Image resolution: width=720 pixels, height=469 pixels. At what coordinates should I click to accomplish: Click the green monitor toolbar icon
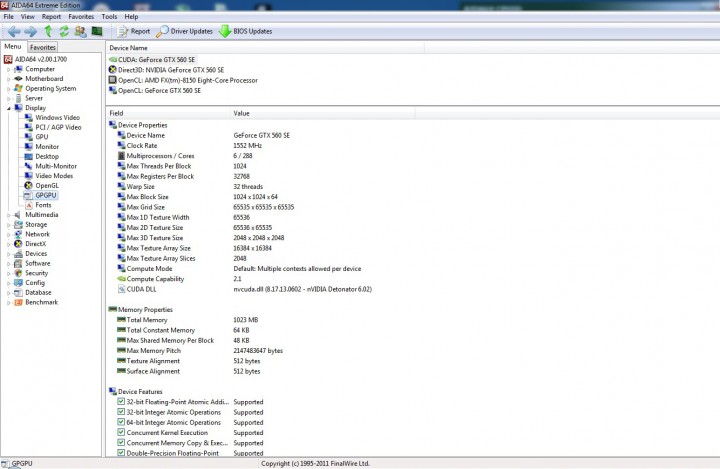[97, 31]
